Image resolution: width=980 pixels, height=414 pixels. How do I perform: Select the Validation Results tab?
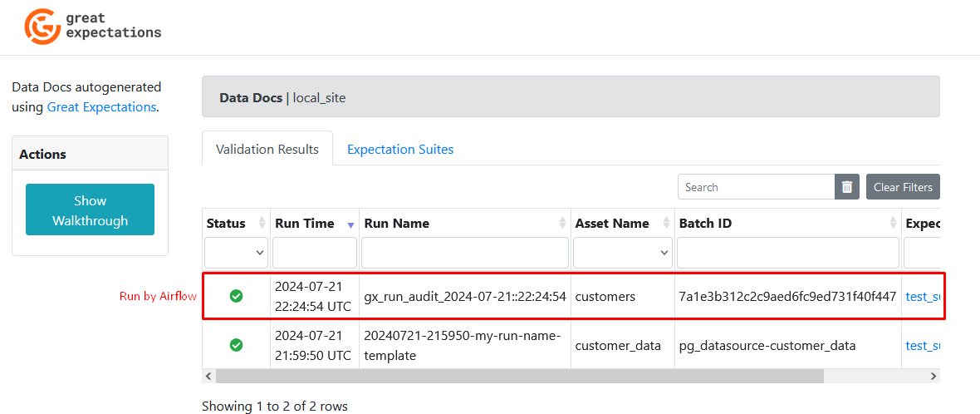(x=267, y=150)
